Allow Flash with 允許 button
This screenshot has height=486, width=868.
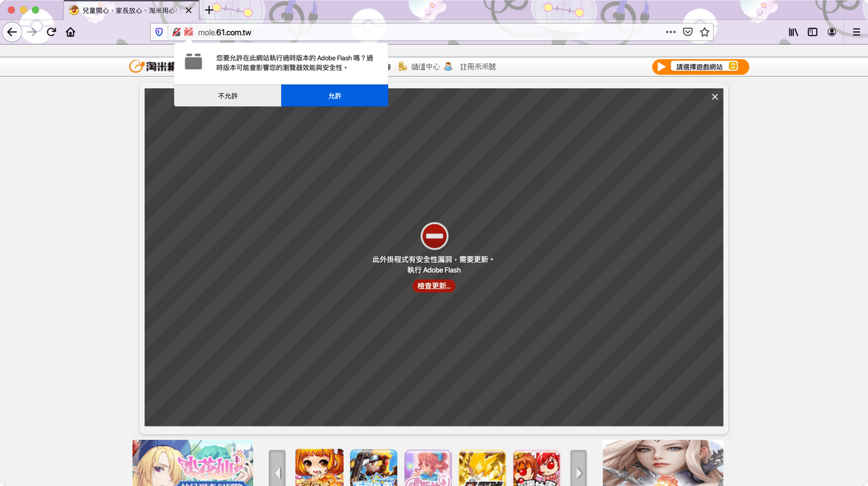[x=335, y=96]
